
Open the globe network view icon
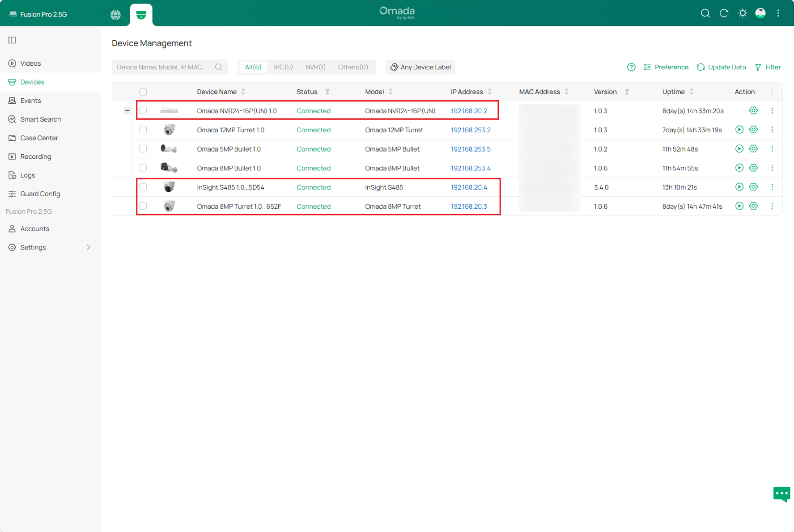pos(115,14)
